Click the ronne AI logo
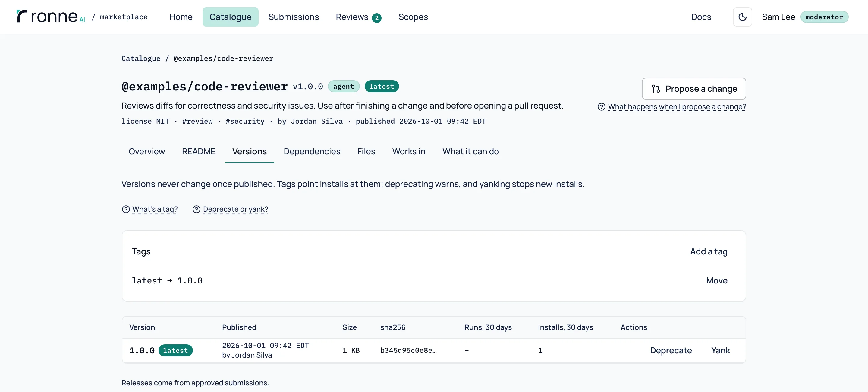 51,17
